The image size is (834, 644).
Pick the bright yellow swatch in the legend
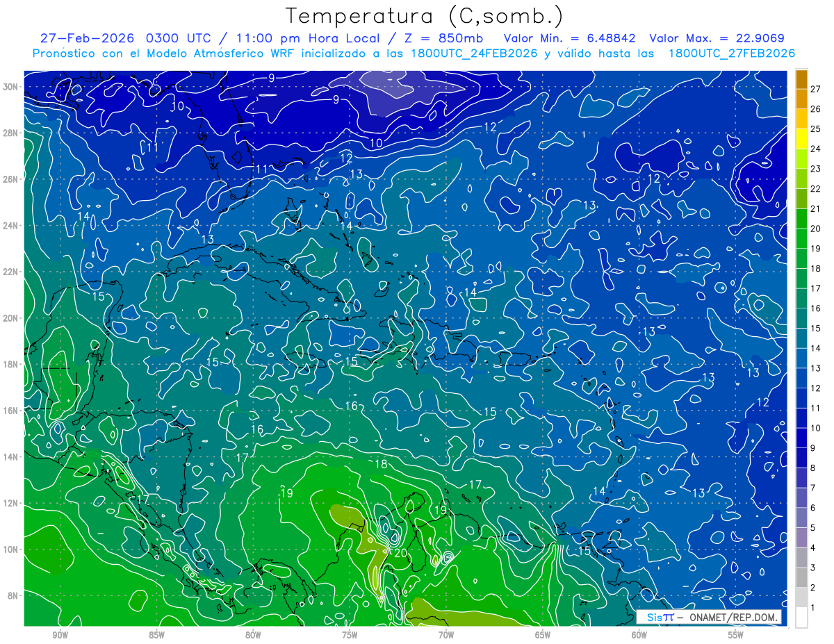[x=801, y=139]
